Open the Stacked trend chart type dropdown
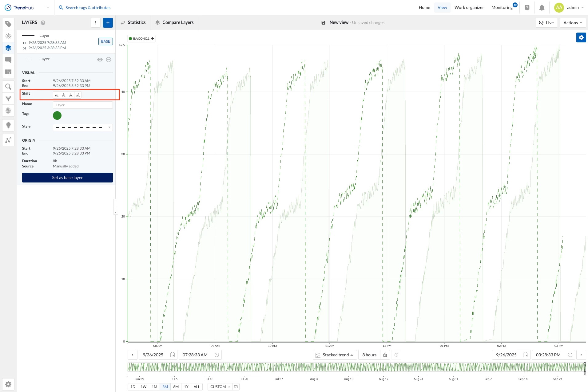 coord(335,355)
